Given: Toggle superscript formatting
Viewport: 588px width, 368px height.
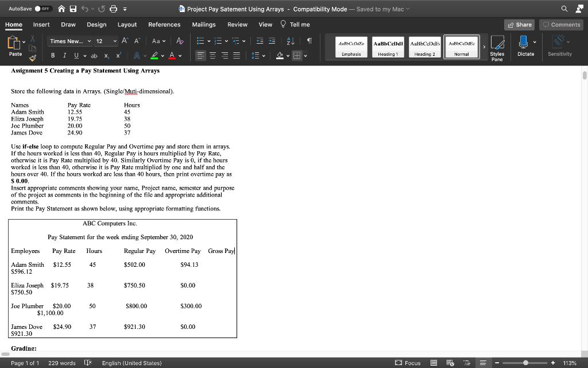Looking at the screenshot, I should pos(118,56).
